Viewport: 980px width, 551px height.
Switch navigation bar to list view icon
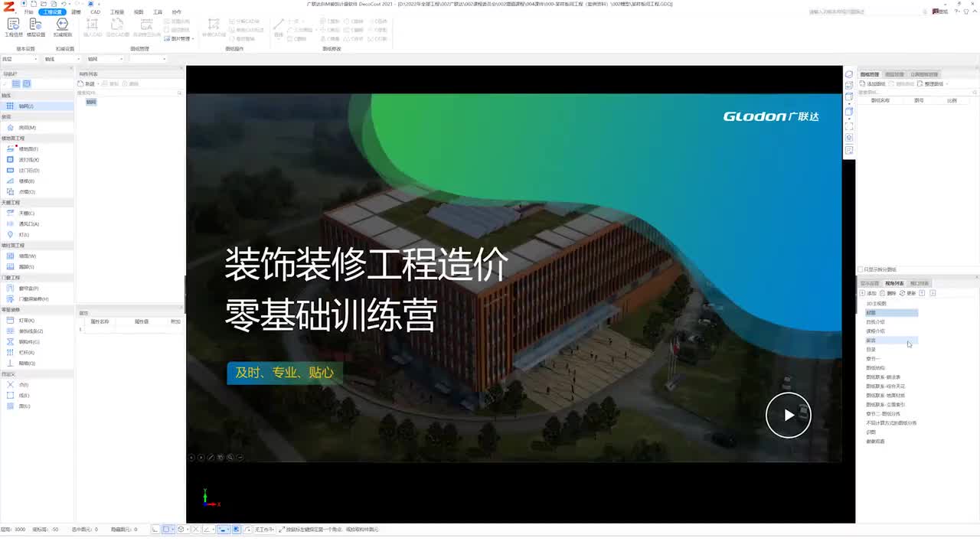tap(17, 83)
